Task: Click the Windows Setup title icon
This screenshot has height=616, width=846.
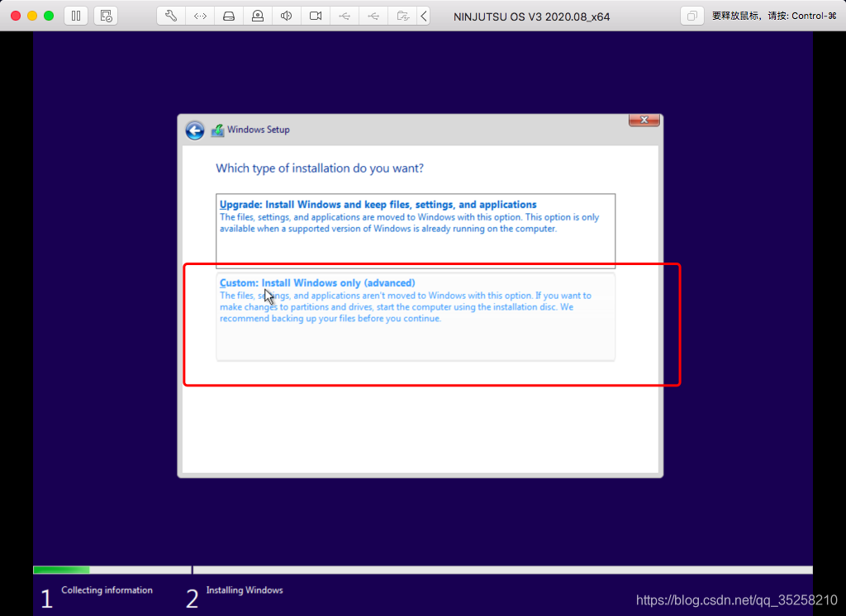Action: [217, 130]
